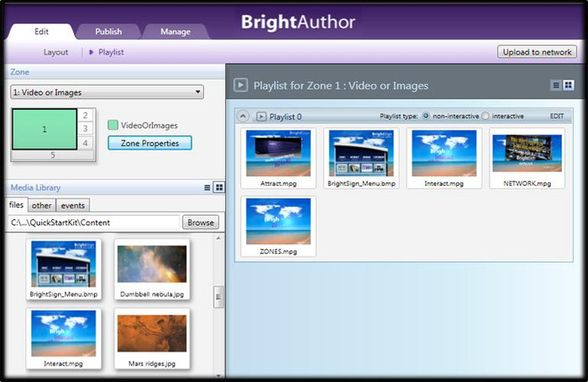Select BrightSign_Menu.bmp in Media Library
The height and width of the screenshot is (382, 588).
63,269
